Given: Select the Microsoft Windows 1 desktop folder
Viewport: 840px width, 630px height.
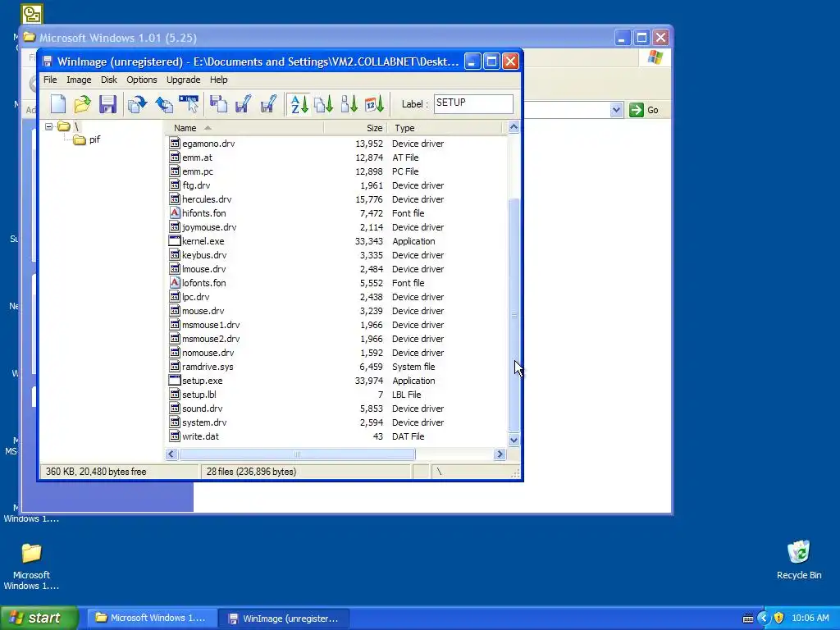Looking at the screenshot, I should 31,566.
